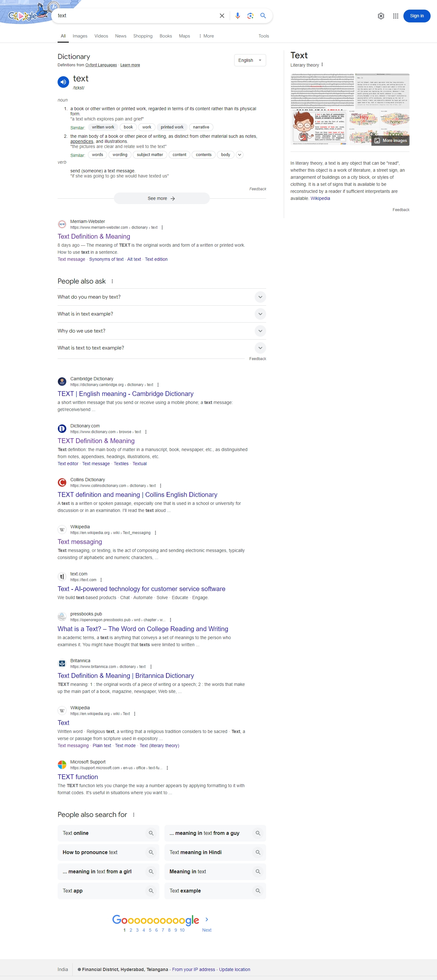Open the English language dropdown
Image resolution: width=437 pixels, height=980 pixels.
(250, 60)
